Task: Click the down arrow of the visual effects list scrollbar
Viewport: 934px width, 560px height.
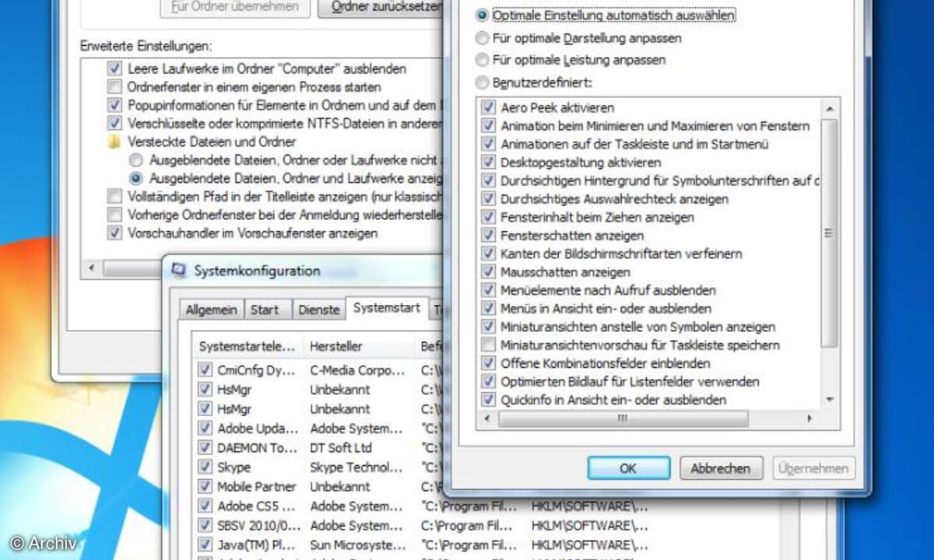Action: tap(829, 400)
